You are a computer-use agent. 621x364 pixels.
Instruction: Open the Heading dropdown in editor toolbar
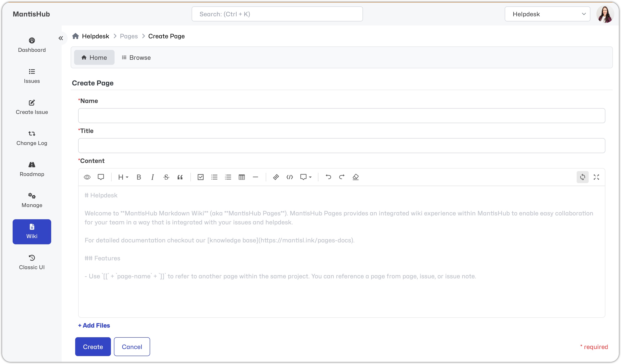click(x=123, y=177)
